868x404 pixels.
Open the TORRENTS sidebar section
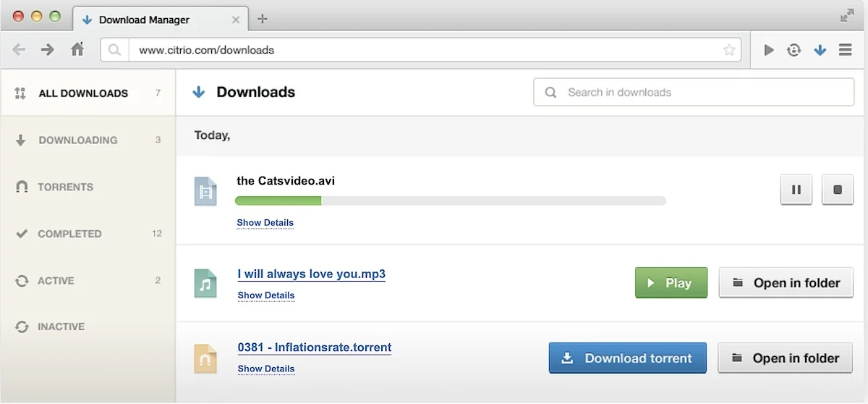click(88, 187)
